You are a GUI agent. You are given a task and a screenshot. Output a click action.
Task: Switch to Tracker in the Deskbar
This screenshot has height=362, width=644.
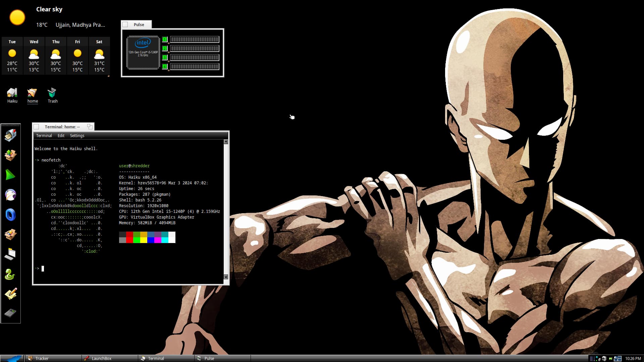[42, 358]
